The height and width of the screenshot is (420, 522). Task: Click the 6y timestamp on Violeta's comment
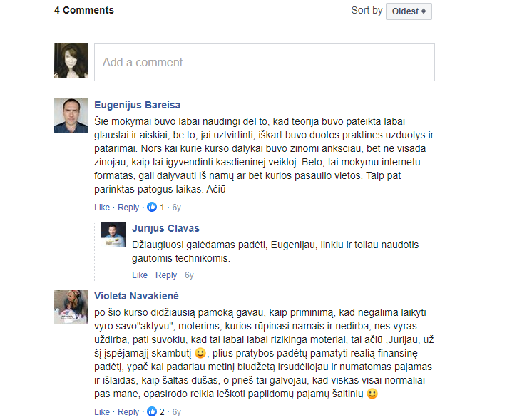point(176,412)
